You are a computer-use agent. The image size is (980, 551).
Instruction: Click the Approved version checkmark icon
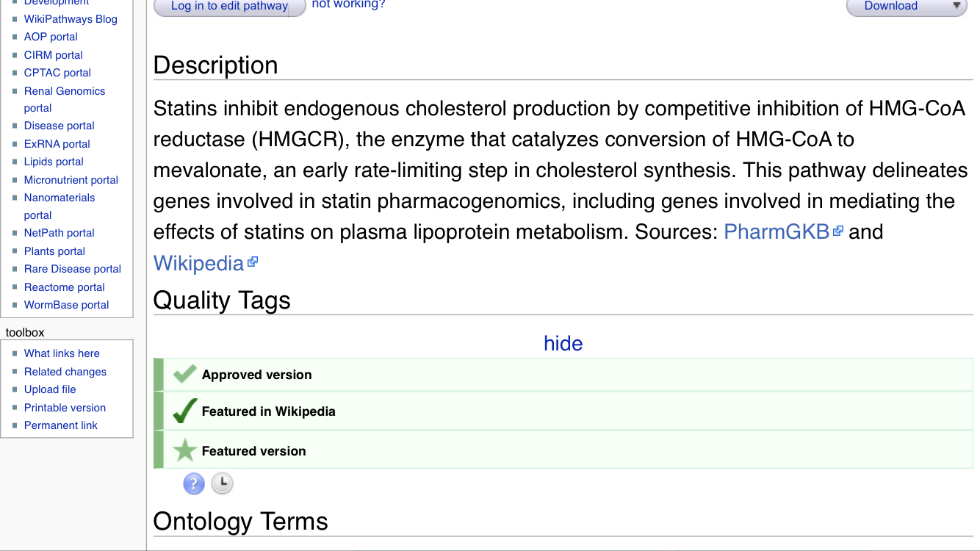pos(184,374)
